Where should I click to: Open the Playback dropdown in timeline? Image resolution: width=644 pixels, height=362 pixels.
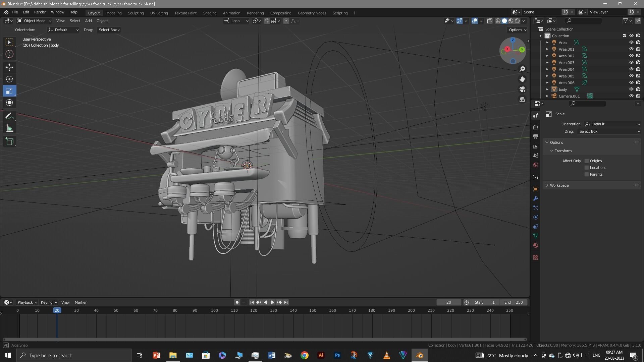pos(27,302)
